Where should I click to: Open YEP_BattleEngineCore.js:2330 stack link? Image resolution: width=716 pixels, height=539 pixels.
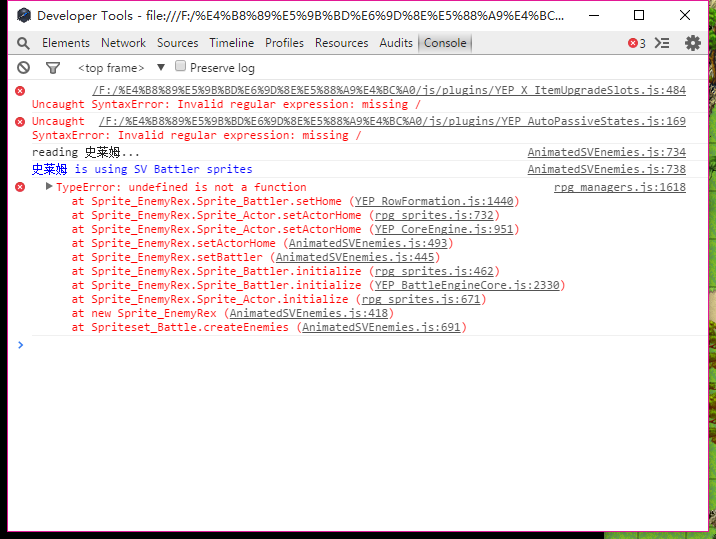tap(467, 285)
